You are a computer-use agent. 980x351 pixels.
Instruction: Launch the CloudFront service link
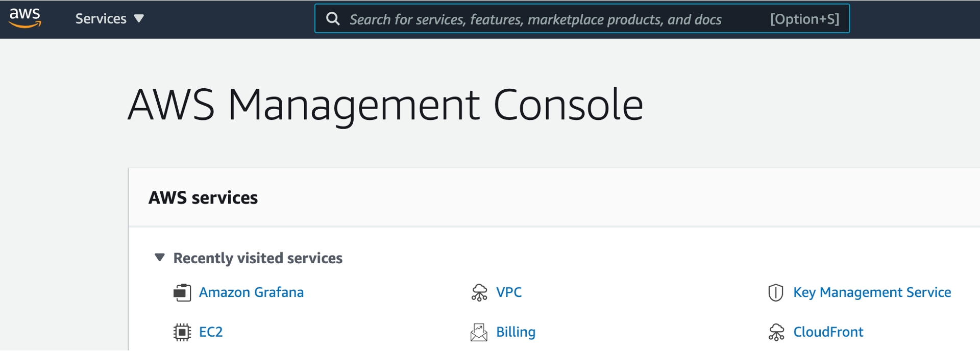pyautogui.click(x=828, y=332)
